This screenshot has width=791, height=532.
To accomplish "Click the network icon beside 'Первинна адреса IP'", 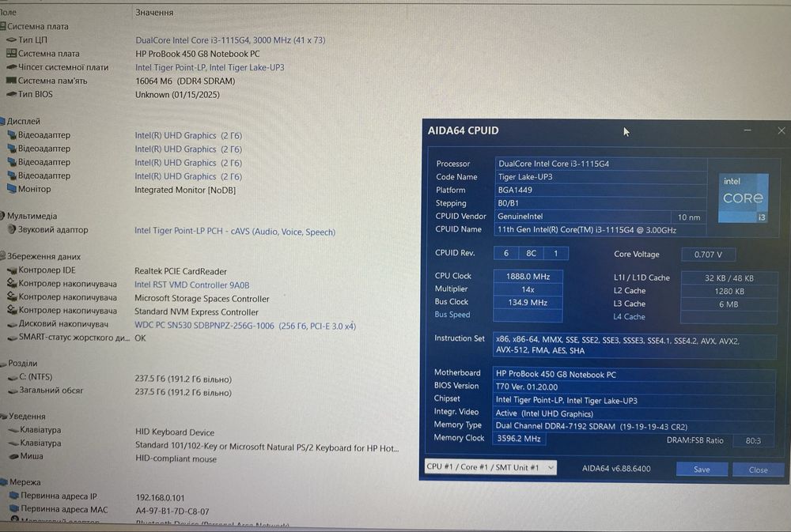I will [14, 496].
